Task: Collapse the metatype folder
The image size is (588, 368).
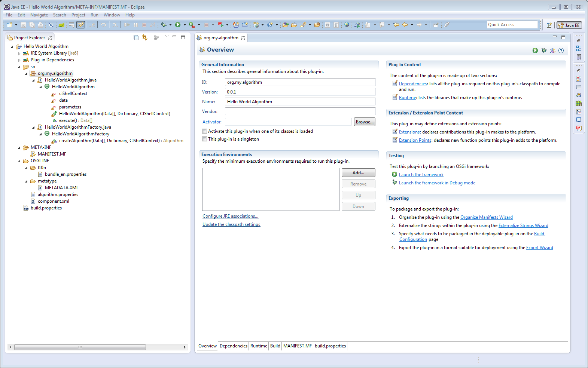Action: point(26,181)
